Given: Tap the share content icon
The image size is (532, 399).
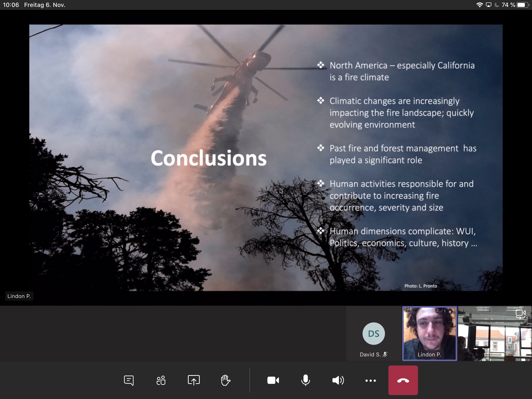Looking at the screenshot, I should (x=194, y=380).
